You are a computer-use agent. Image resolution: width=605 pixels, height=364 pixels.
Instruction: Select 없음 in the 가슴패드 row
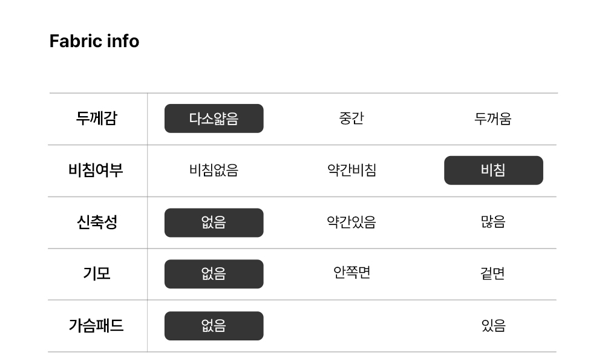coord(214,326)
